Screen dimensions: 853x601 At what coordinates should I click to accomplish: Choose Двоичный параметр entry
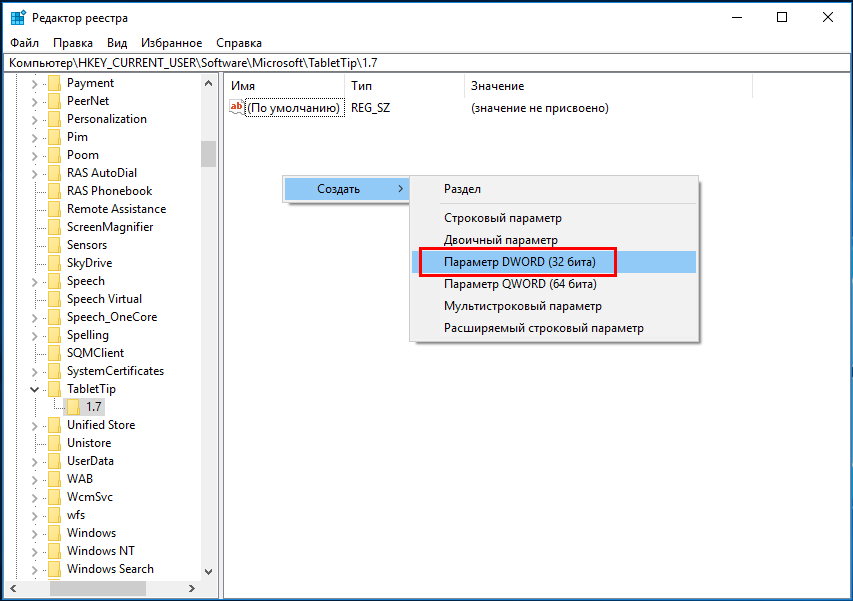(554, 240)
